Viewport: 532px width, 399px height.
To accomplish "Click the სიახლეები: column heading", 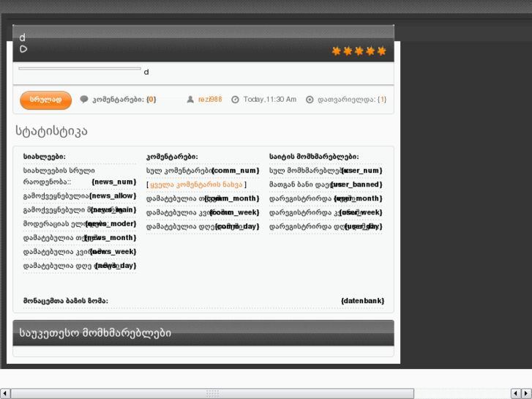I will [45, 157].
